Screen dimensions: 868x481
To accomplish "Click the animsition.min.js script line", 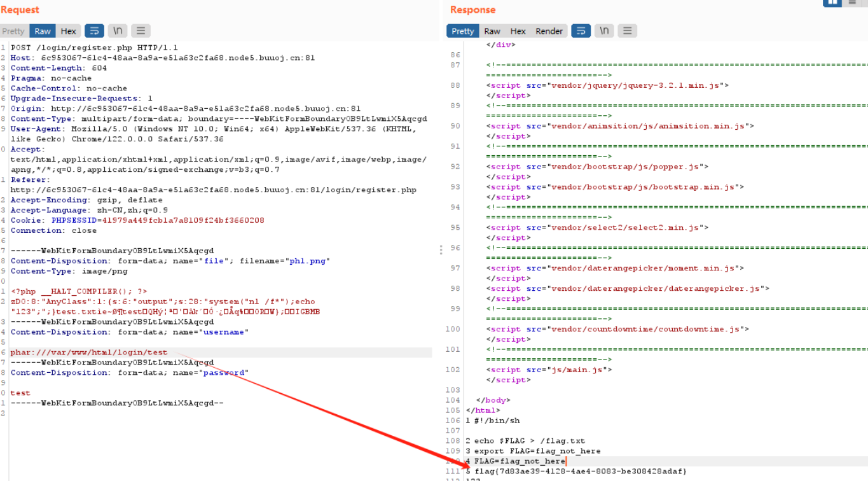I will pyautogui.click(x=620, y=126).
